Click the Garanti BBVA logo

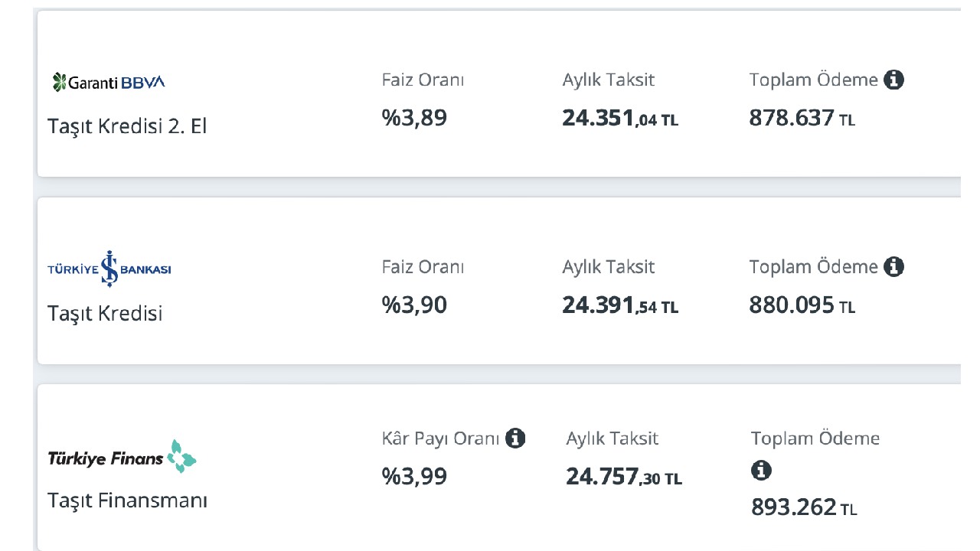click(x=109, y=82)
